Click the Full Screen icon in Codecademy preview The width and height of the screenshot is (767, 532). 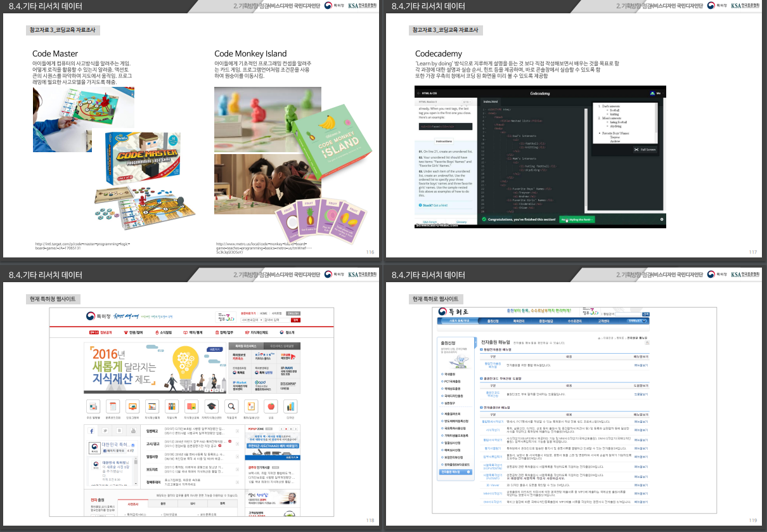click(645, 150)
